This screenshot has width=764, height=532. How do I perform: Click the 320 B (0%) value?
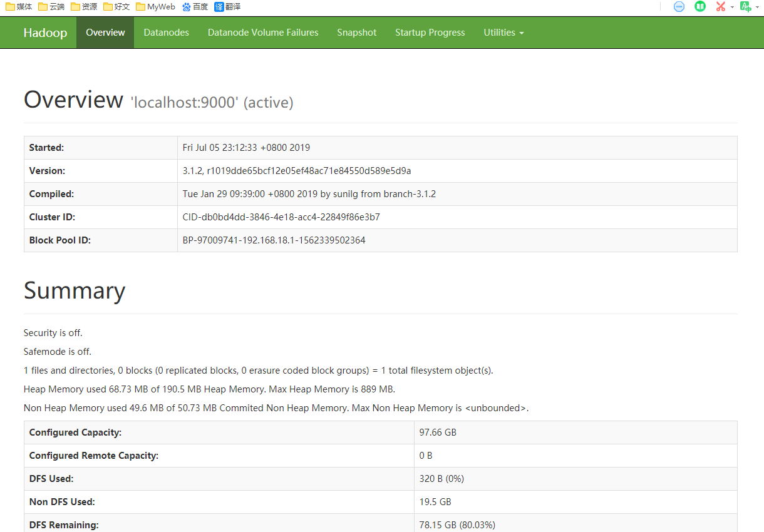[x=441, y=479]
